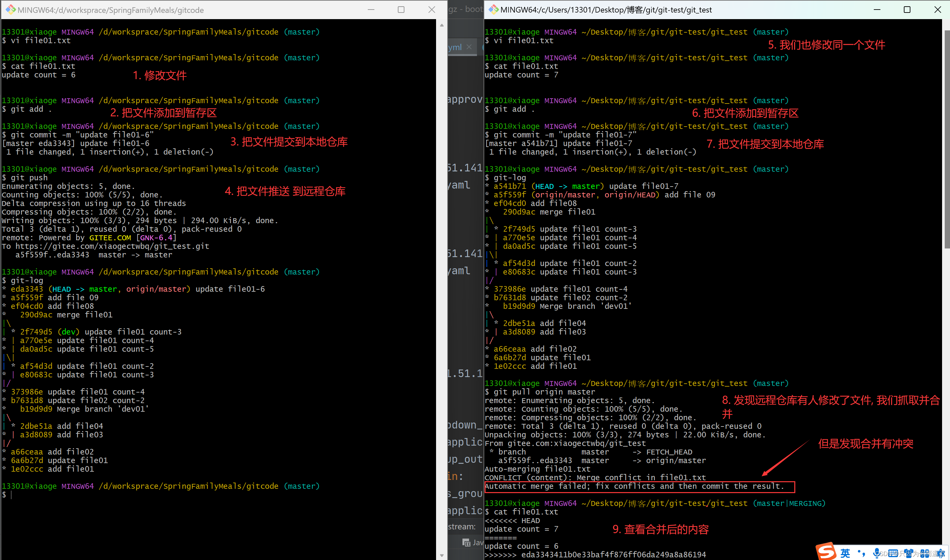Toggle the Chinese/English mode indicator
The image size is (950, 560).
pyautogui.click(x=845, y=553)
